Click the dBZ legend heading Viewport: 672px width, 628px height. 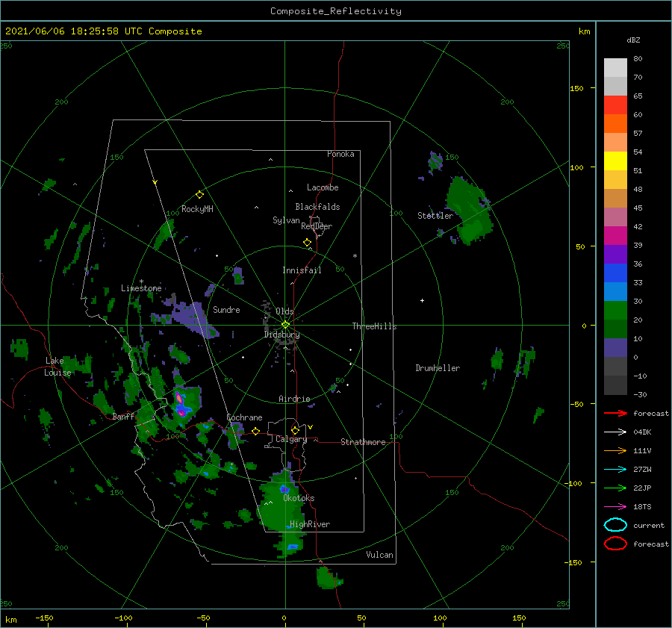coord(633,40)
